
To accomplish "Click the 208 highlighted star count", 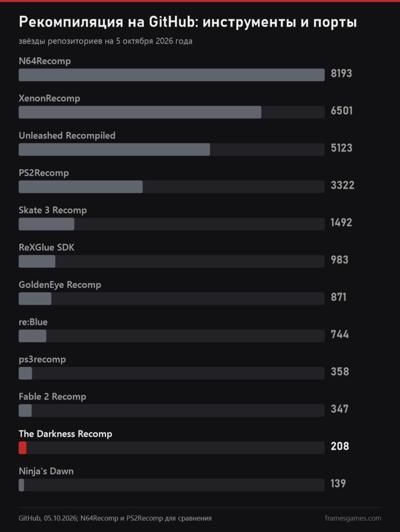I will click(x=340, y=446).
